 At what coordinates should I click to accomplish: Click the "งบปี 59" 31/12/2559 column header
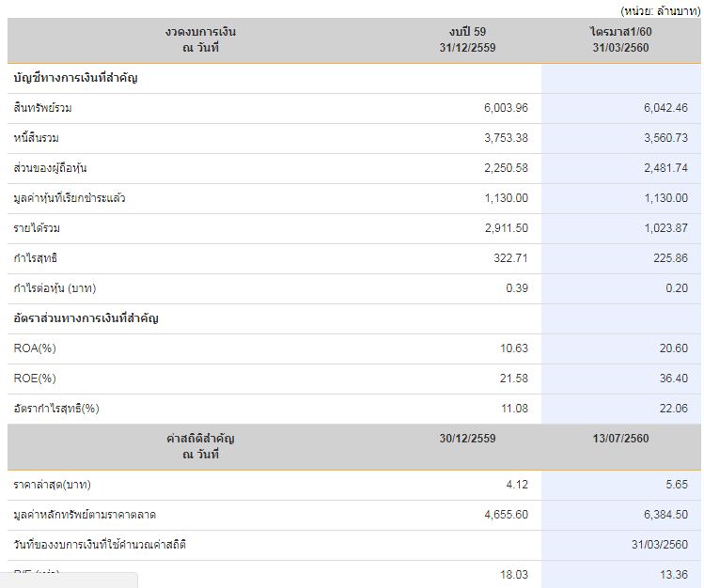point(467,39)
